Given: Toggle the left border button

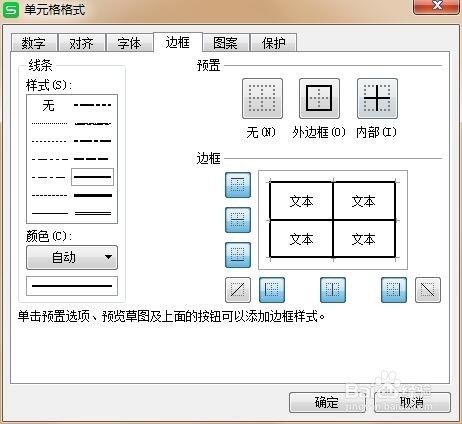Looking at the screenshot, I should pyautogui.click(x=272, y=290).
